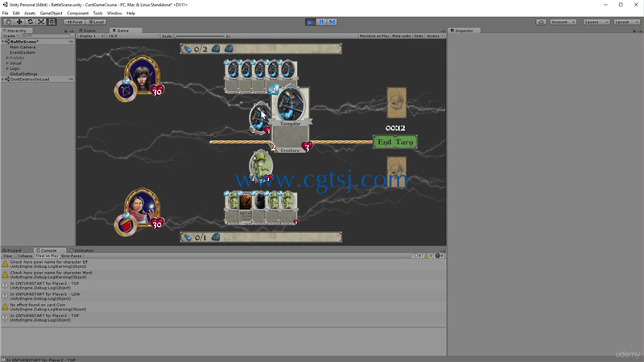Switch to the Scene tab

[89, 31]
